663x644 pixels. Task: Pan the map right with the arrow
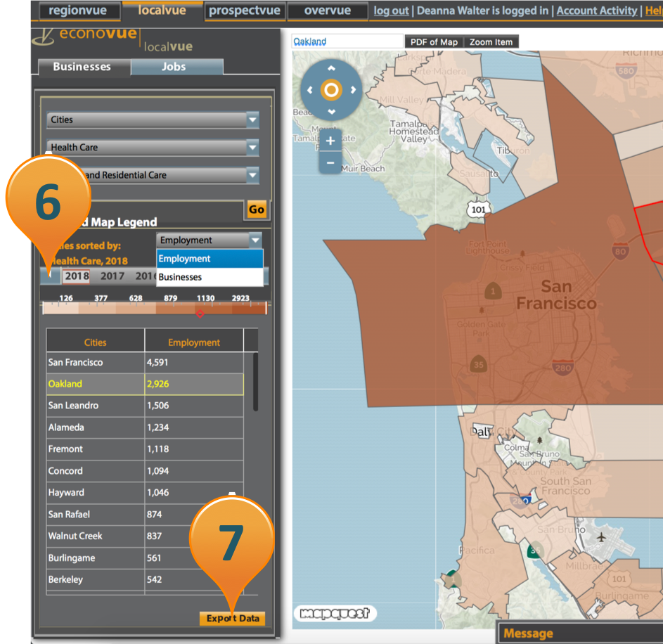point(353,90)
